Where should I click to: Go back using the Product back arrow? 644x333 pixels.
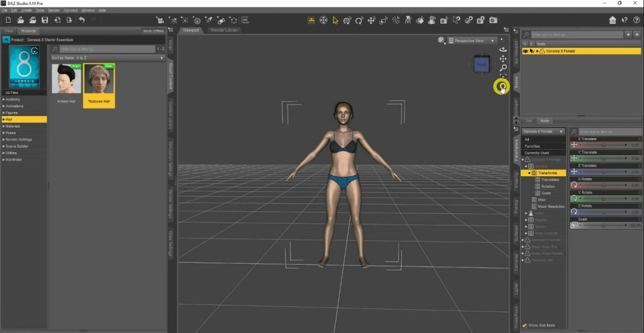6,40
